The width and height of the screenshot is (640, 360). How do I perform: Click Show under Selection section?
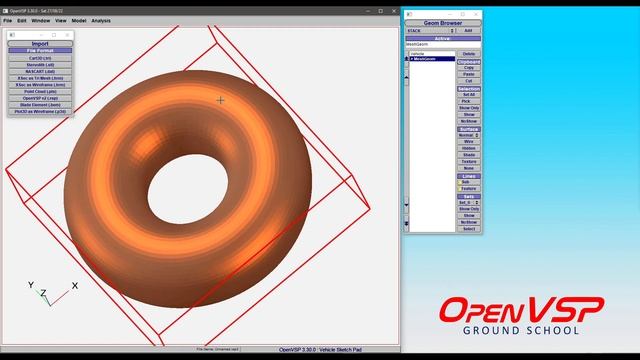click(469, 115)
